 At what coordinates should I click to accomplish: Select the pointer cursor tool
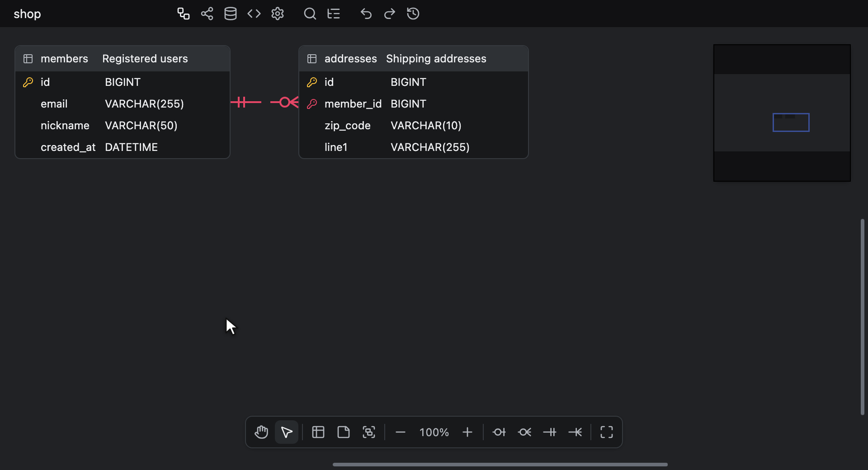[x=287, y=432]
